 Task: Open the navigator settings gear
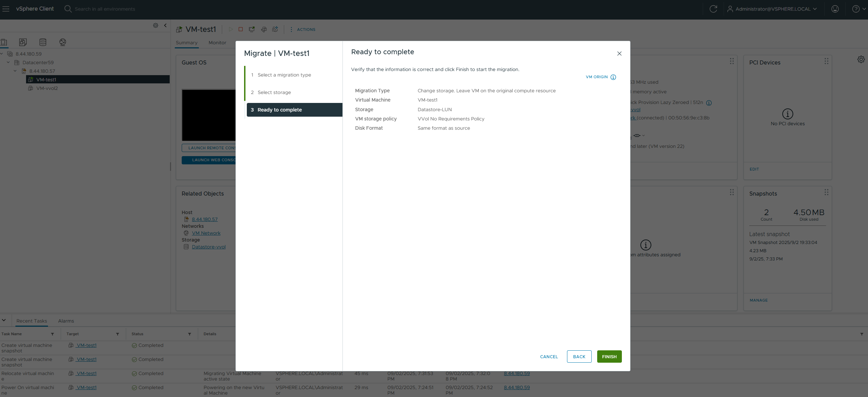[x=156, y=25]
